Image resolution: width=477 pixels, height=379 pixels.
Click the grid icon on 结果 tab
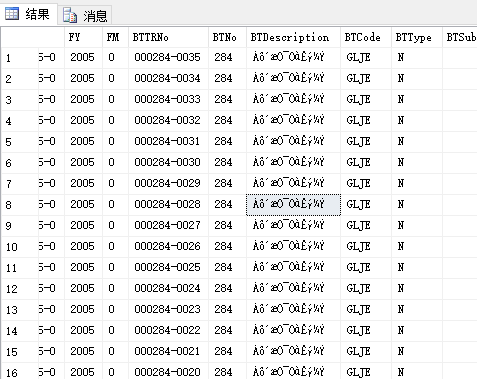tap(12, 14)
